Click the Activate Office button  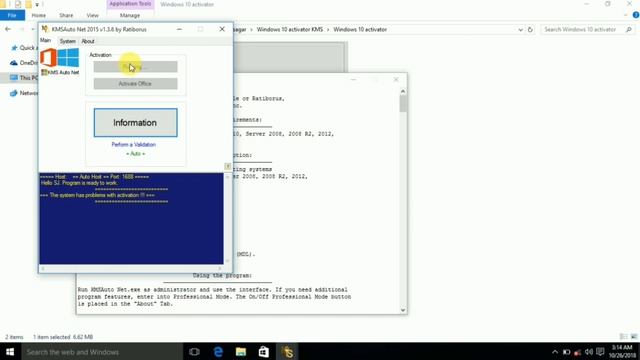(135, 84)
